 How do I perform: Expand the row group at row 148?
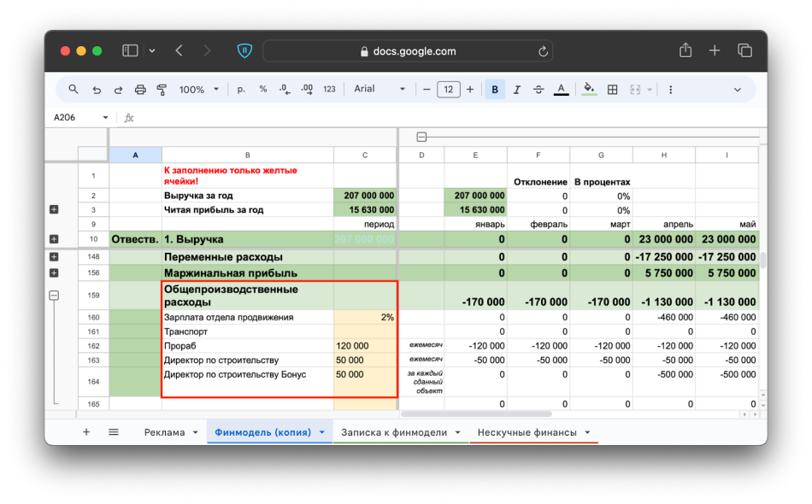54,256
